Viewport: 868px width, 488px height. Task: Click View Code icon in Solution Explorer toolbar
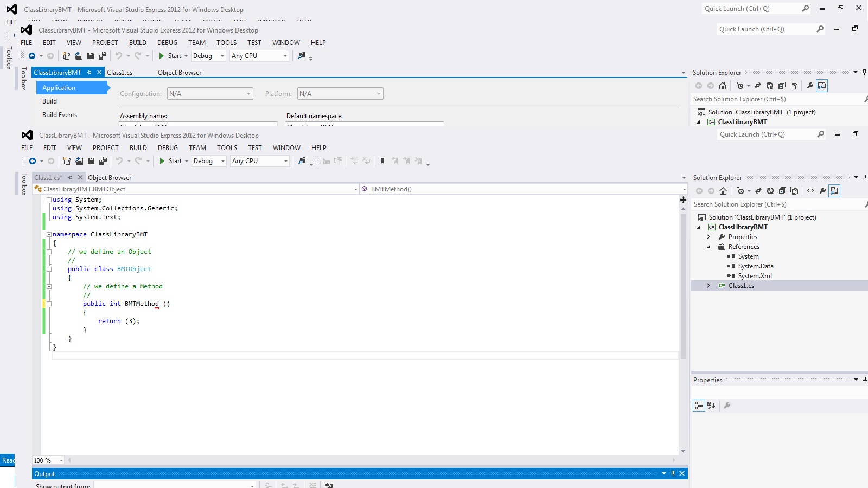(810, 191)
